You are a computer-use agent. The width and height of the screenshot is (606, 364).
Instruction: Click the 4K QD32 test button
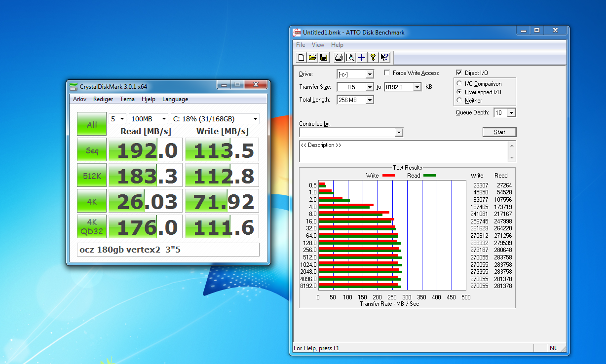coord(92,227)
